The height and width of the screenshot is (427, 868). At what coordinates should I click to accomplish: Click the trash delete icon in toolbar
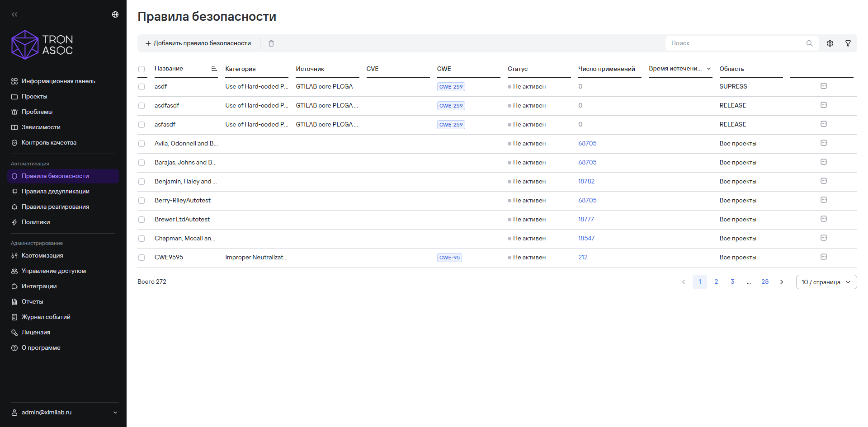271,43
